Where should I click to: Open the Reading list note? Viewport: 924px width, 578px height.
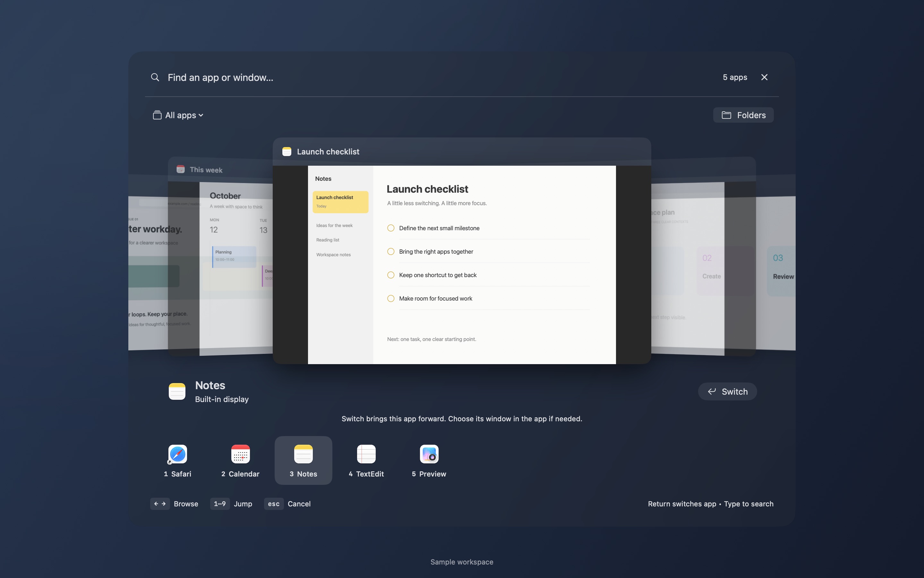(328, 240)
